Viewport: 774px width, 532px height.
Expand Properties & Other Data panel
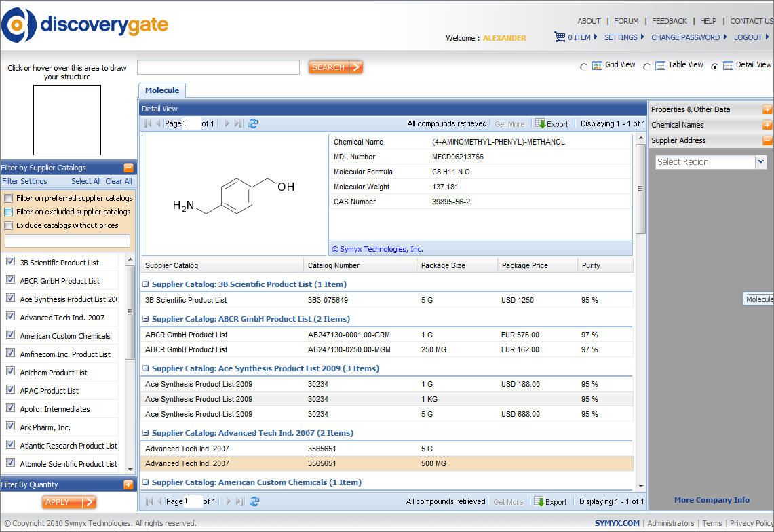coord(767,109)
